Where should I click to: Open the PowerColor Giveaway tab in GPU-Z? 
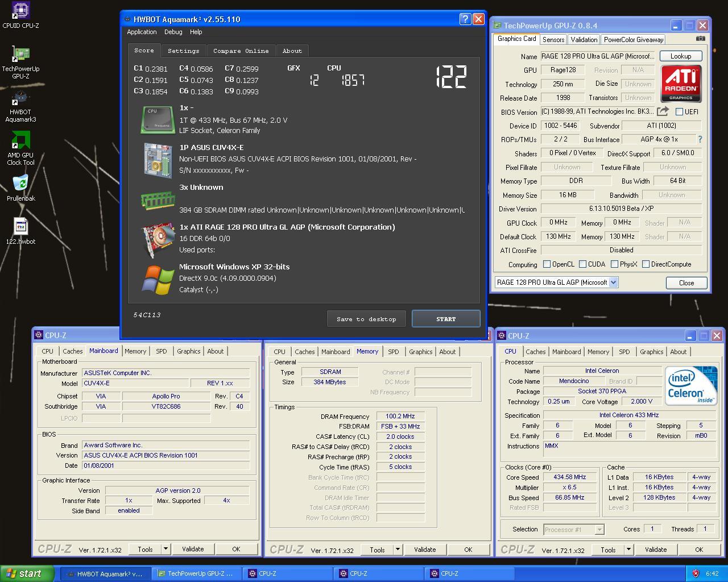pos(634,40)
